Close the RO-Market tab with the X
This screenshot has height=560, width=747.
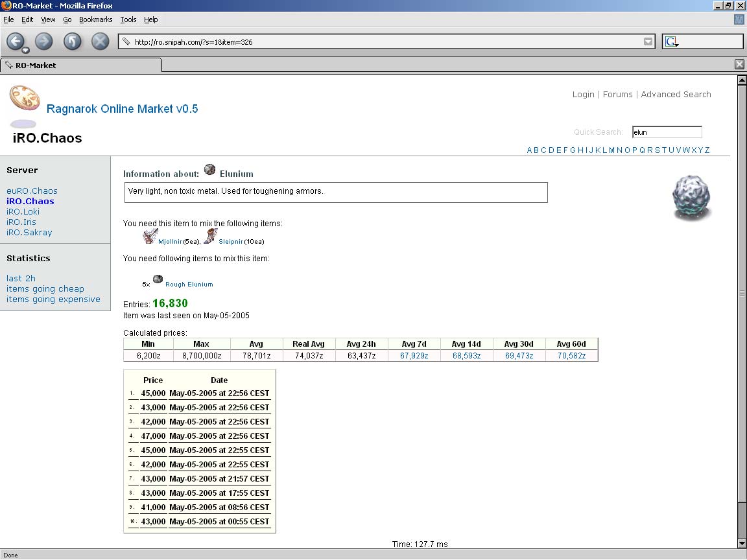[x=739, y=64]
